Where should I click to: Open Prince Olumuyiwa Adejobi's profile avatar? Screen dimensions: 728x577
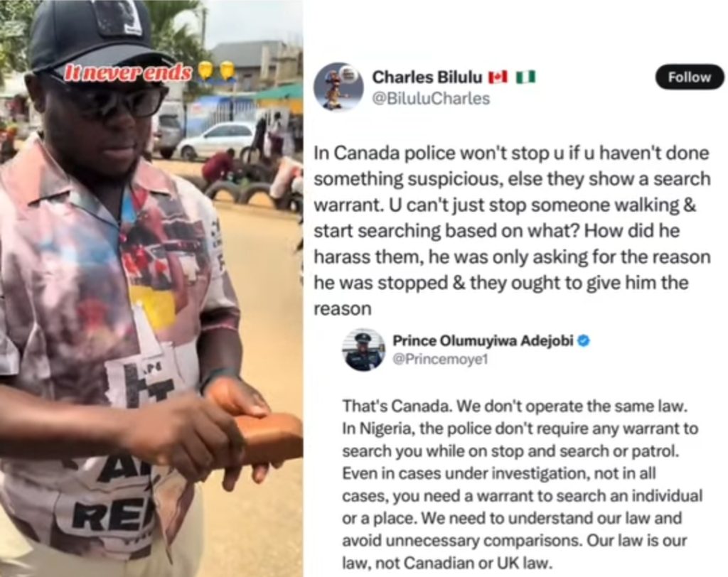(x=363, y=350)
